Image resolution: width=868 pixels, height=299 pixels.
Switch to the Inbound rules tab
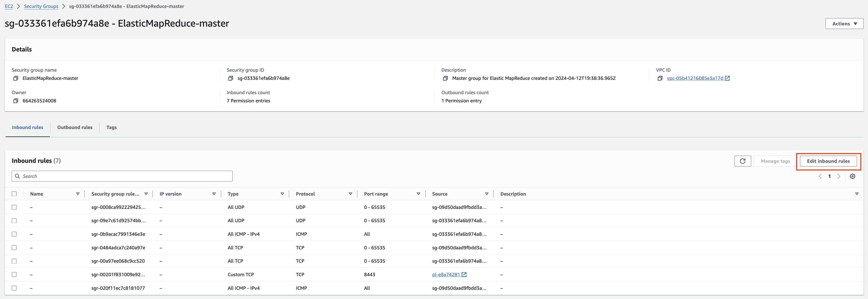coord(28,127)
